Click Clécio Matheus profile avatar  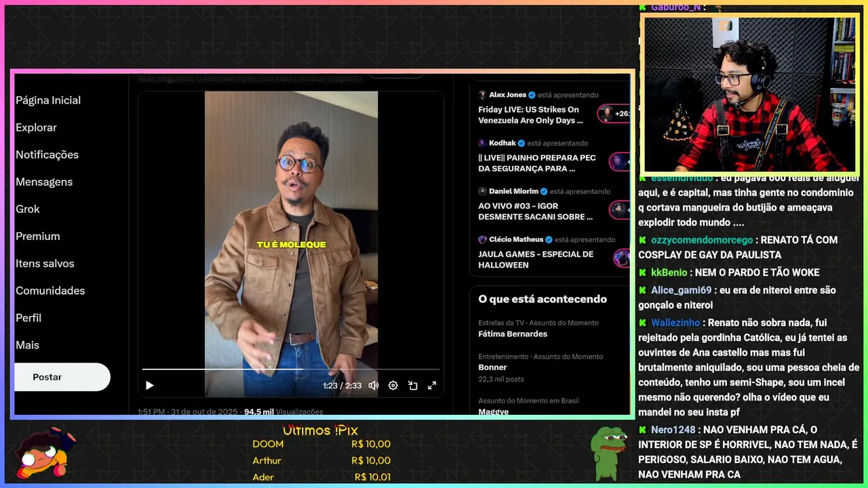(x=482, y=239)
